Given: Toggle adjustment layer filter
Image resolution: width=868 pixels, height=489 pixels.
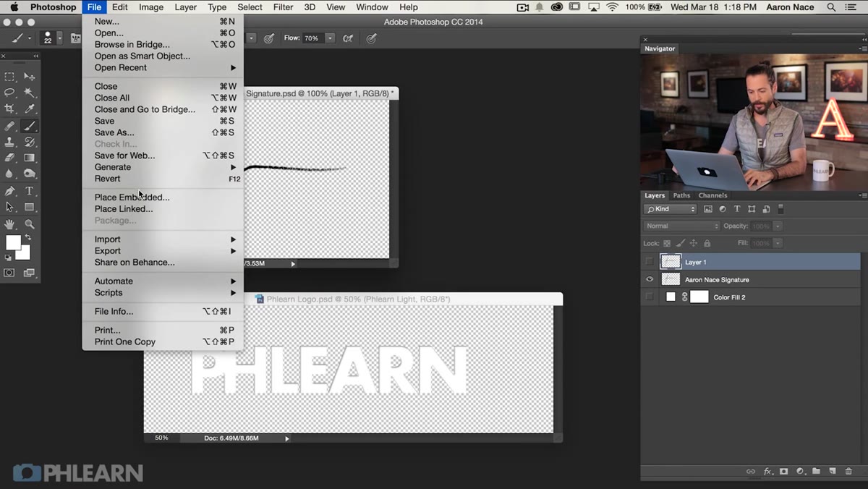Looking at the screenshot, I should click(x=723, y=209).
